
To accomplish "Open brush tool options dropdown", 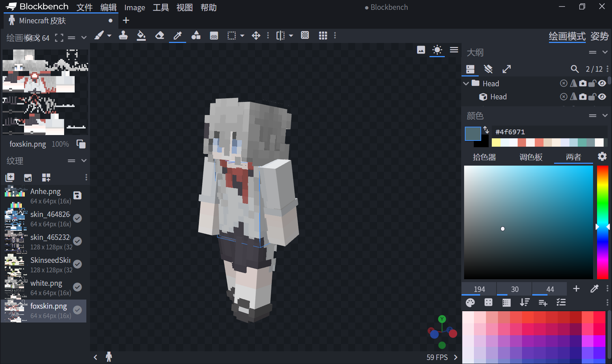I will point(109,36).
